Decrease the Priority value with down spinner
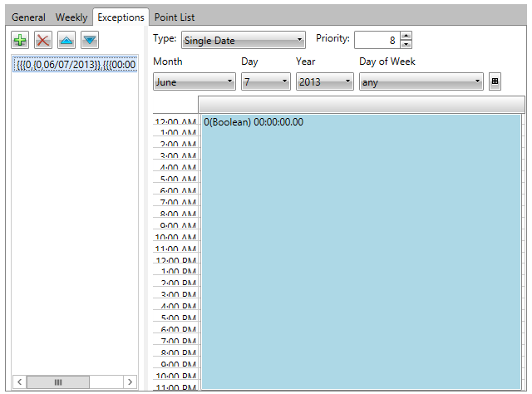 [x=406, y=45]
